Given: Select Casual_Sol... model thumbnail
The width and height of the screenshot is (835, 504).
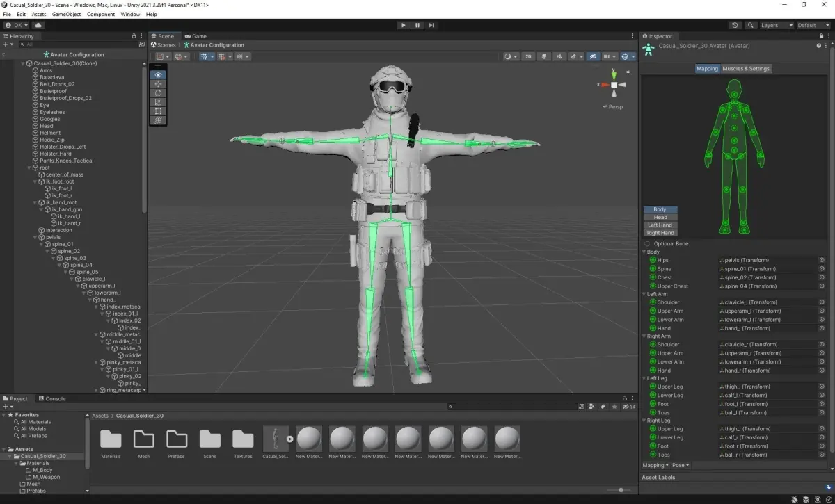Looking at the screenshot, I should (x=276, y=444).
